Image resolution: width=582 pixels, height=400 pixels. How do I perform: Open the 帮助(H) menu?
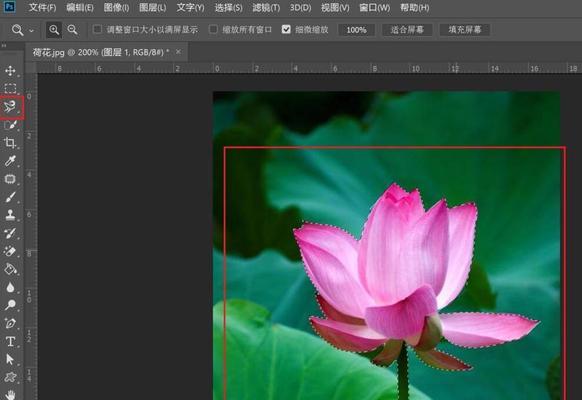[415, 7]
